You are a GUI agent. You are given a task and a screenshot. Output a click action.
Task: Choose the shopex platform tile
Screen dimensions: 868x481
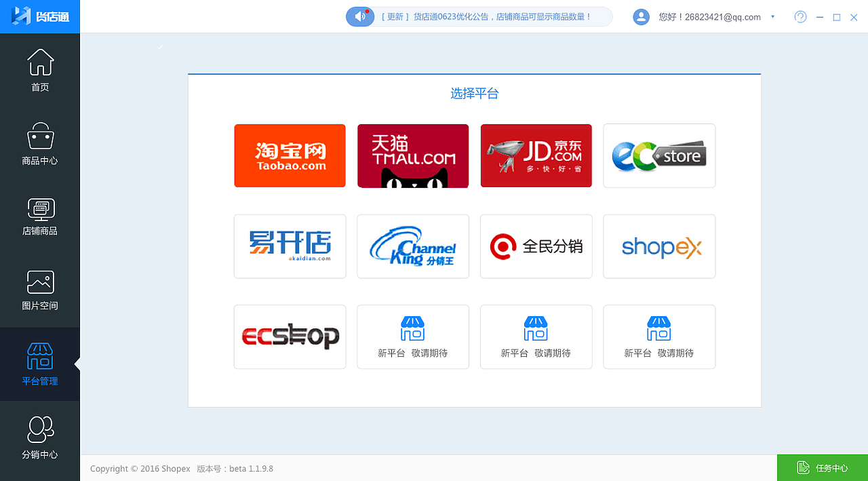(x=659, y=246)
